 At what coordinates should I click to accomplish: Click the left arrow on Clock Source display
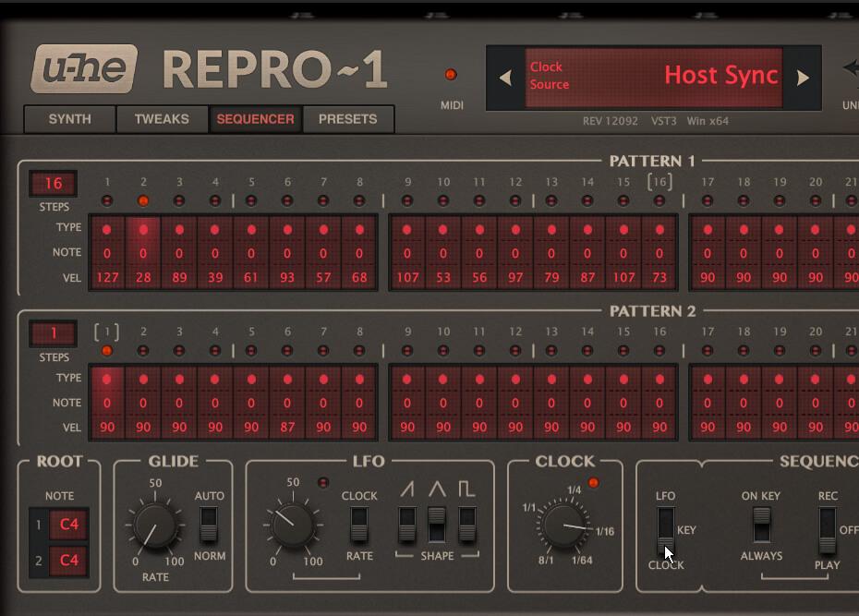click(505, 79)
